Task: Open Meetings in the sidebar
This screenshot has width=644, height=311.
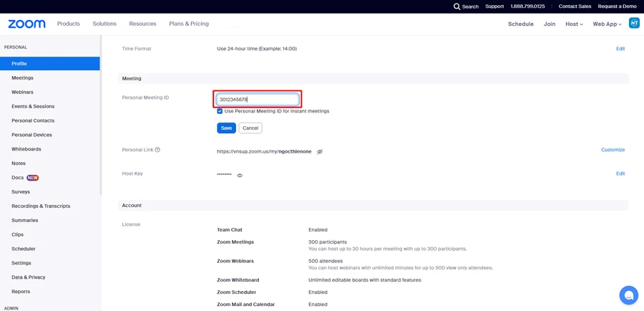Action: tap(22, 77)
